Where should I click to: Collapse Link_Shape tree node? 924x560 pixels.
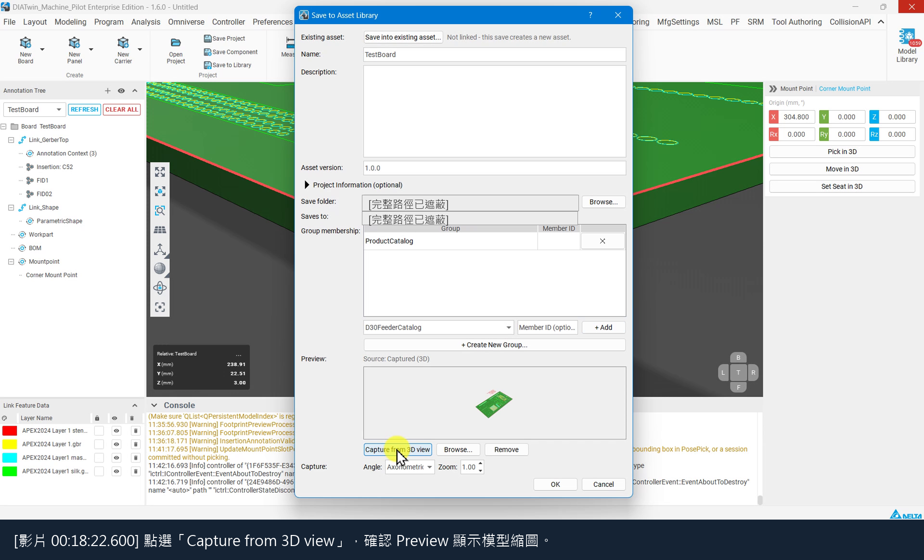coord(11,207)
